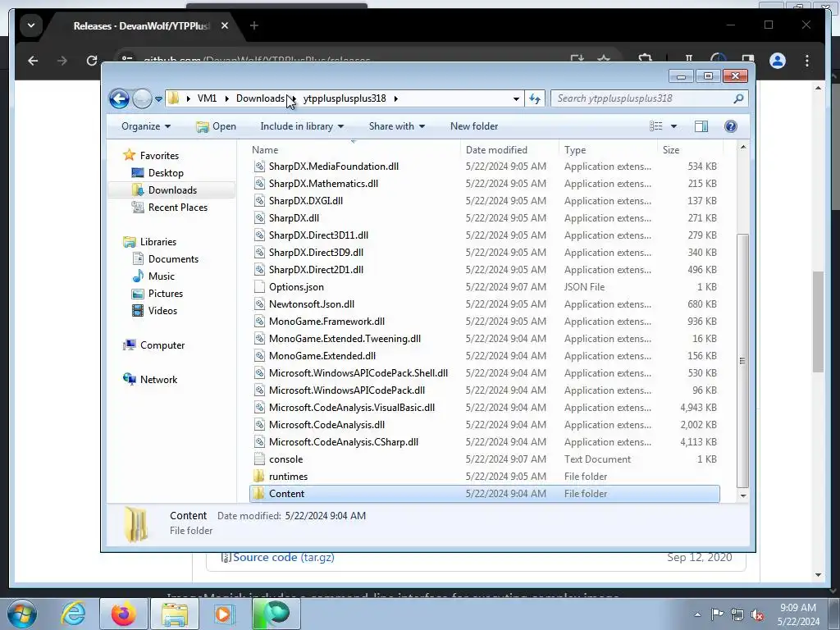Click the change view icon
Viewport: 840px width, 630px height.
(x=655, y=126)
